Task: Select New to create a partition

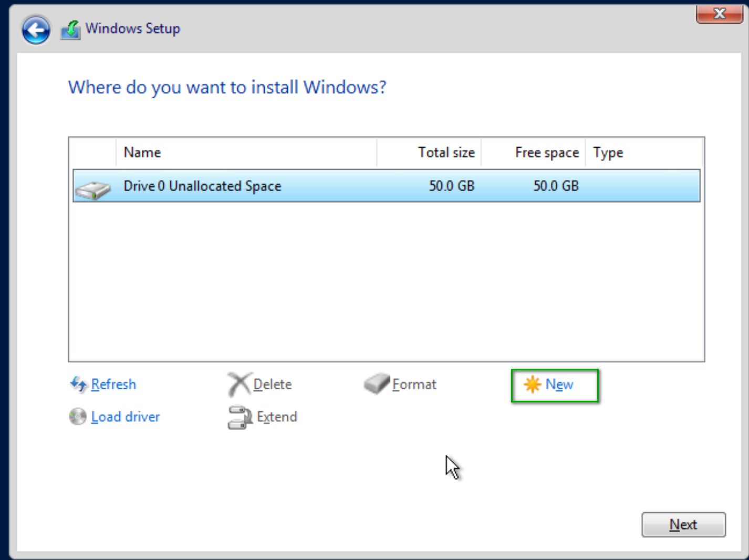Action: (x=559, y=385)
